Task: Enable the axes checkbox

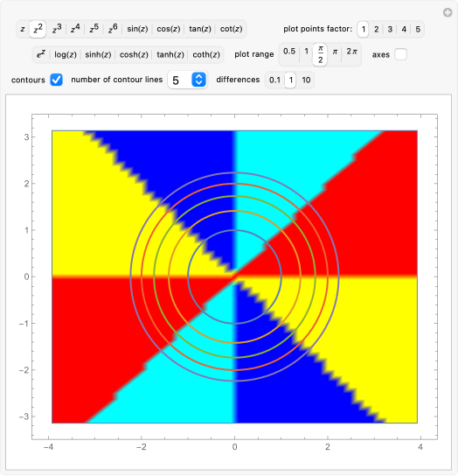Action: pos(400,54)
